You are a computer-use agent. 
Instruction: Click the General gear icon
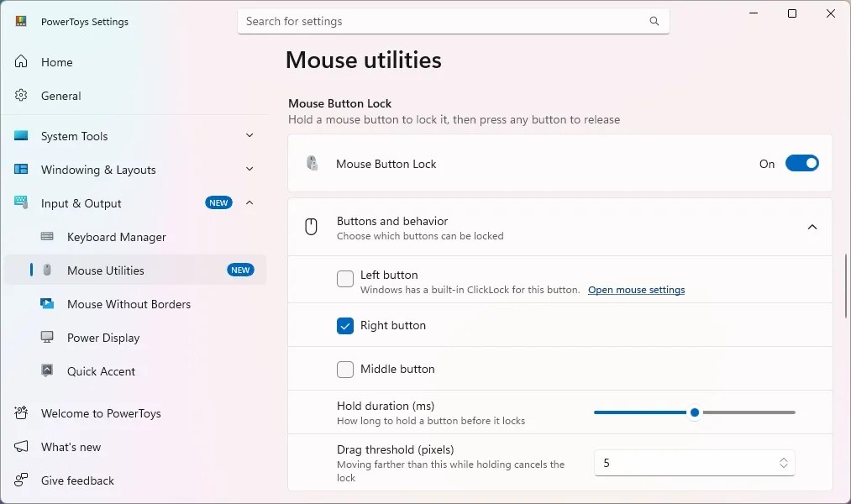[x=21, y=95]
